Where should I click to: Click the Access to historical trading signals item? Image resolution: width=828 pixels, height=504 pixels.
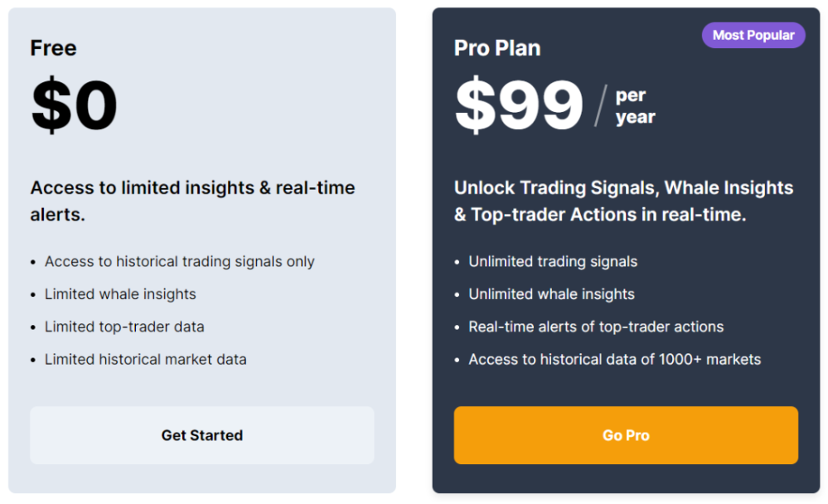(179, 261)
